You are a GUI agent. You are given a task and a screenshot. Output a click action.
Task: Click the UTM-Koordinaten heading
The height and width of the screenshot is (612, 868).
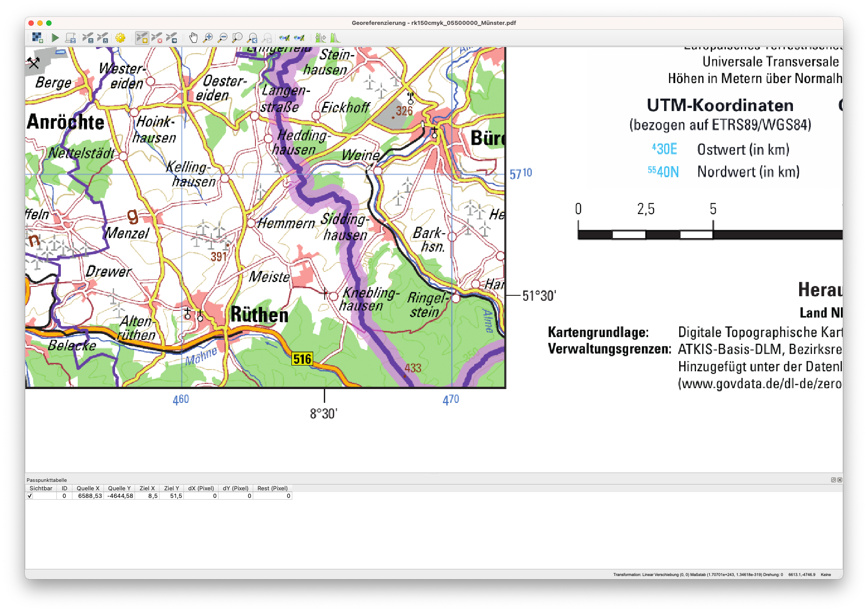click(x=720, y=105)
